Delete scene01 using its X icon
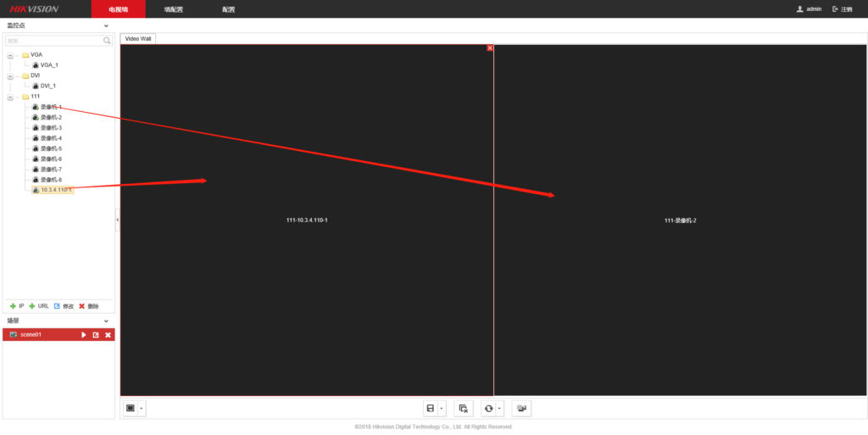 click(108, 335)
